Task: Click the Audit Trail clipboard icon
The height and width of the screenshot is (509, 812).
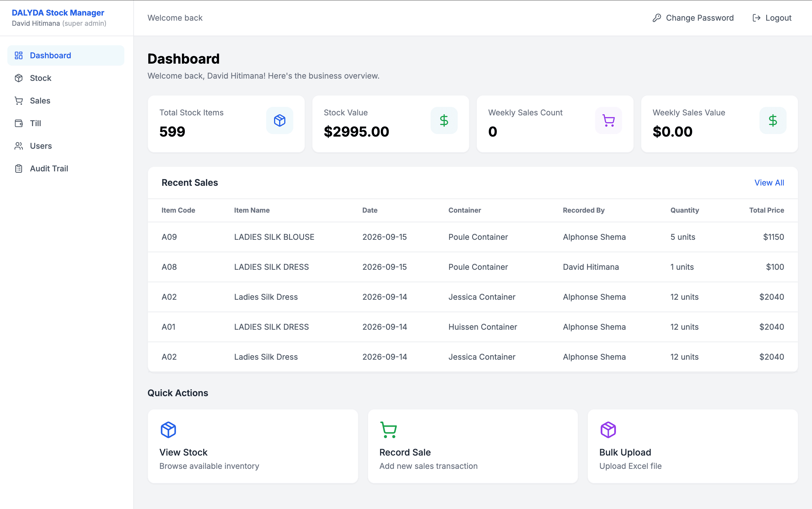Action: pyautogui.click(x=18, y=168)
